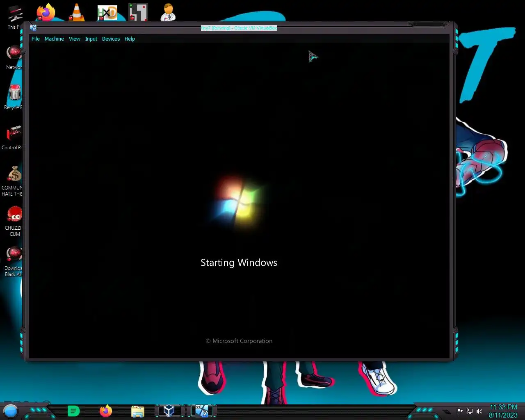525x420 pixels.
Task: Switch to VirtualBox Manager taskbar button
Action: pyautogui.click(x=169, y=411)
